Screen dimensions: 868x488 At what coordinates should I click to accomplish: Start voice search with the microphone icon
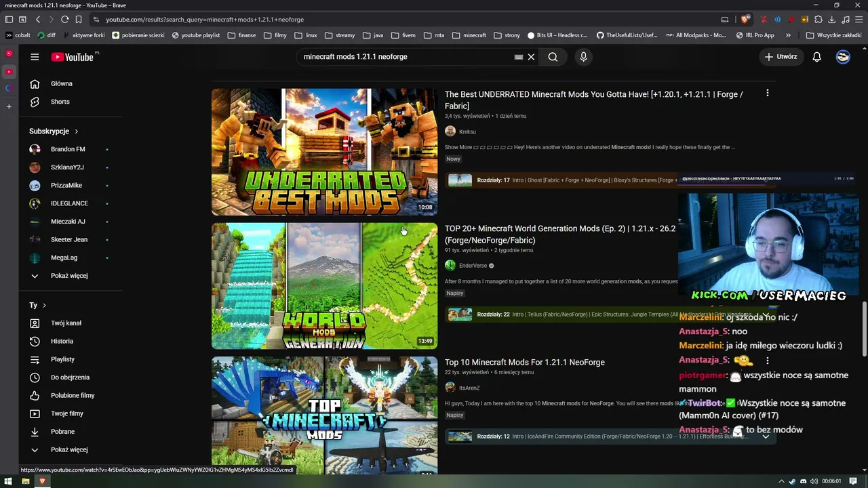[583, 57]
